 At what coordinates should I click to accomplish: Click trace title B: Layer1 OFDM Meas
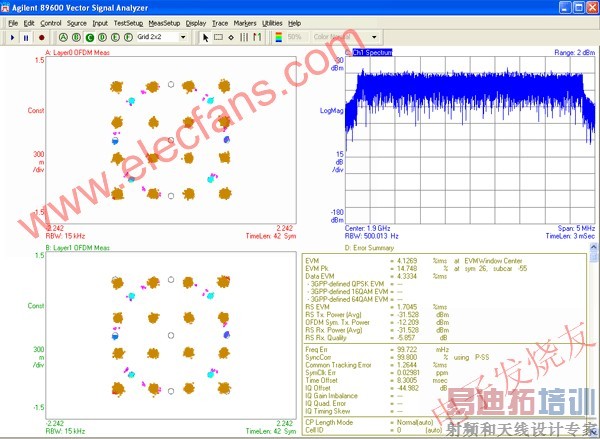point(78,248)
